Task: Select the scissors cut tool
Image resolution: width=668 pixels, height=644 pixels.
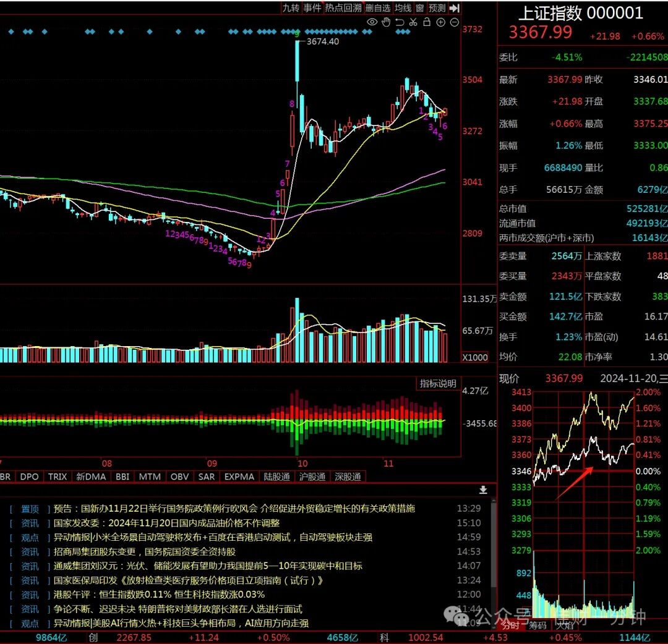Action: click(413, 22)
